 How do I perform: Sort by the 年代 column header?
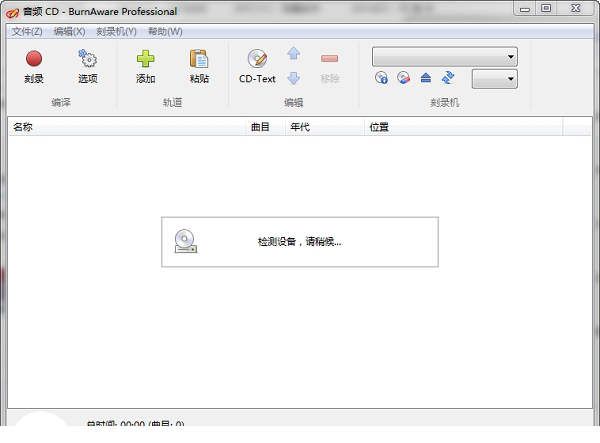325,127
